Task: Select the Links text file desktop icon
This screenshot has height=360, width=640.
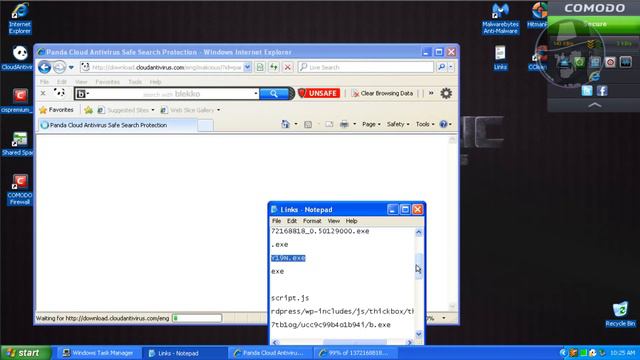Action: click(500, 58)
